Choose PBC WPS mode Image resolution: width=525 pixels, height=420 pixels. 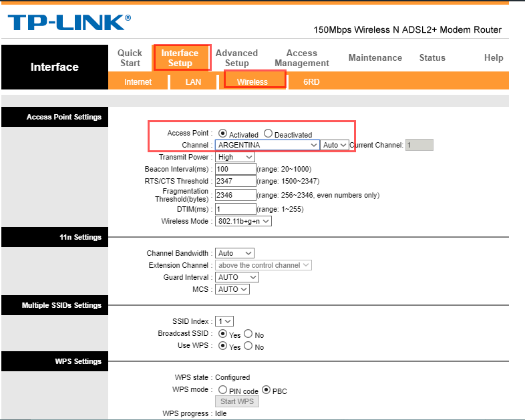267,389
